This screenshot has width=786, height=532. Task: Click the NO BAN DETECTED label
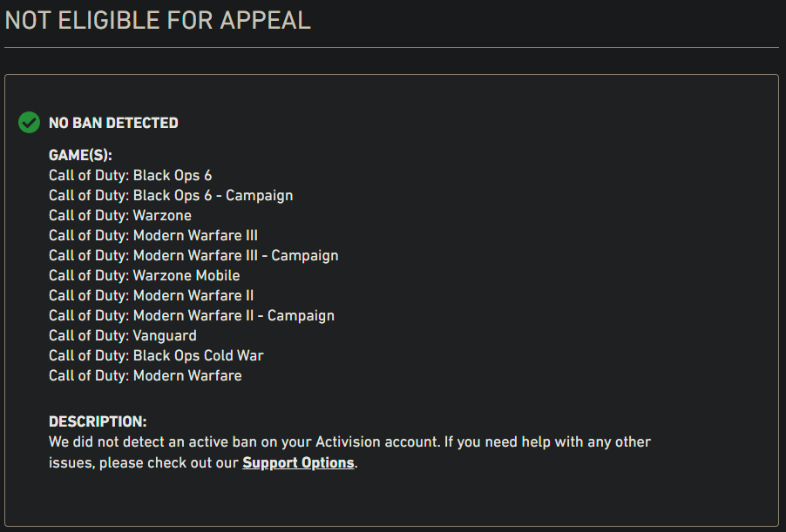(x=113, y=123)
